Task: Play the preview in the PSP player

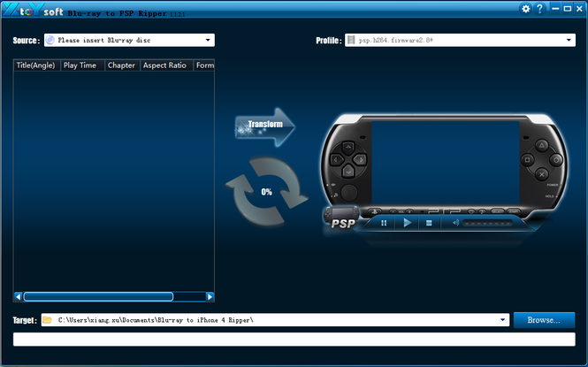Action: [407, 223]
